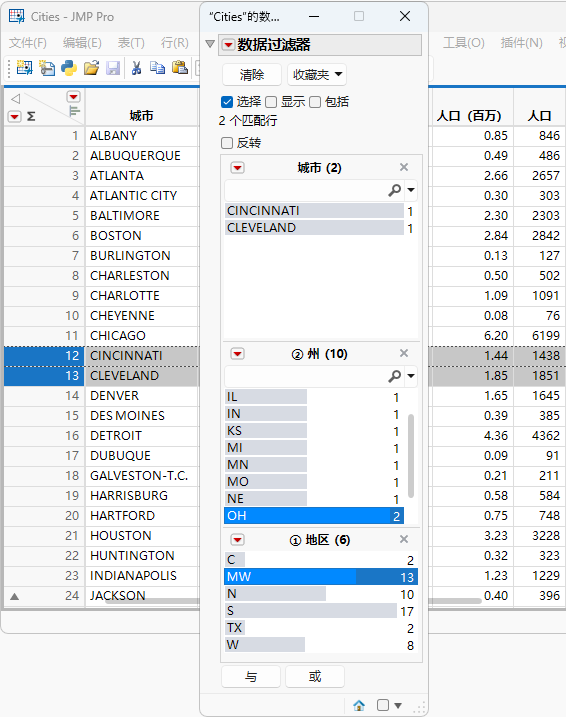Open the 表(T) menu
Screen dimensions: 566x717
tap(131, 43)
